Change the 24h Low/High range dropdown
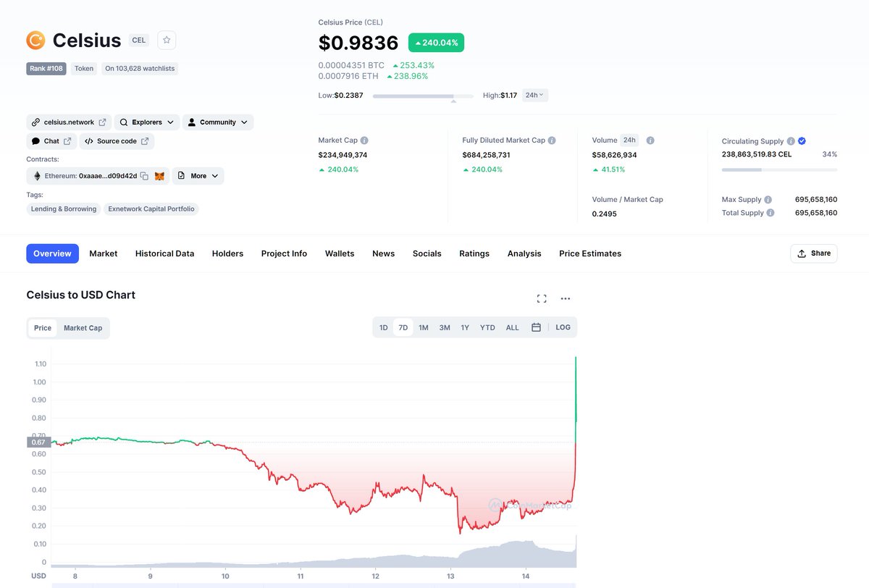The height and width of the screenshot is (588, 869). pos(534,95)
